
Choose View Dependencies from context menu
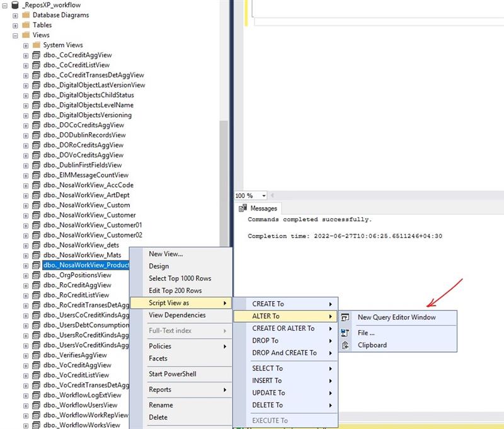177,315
